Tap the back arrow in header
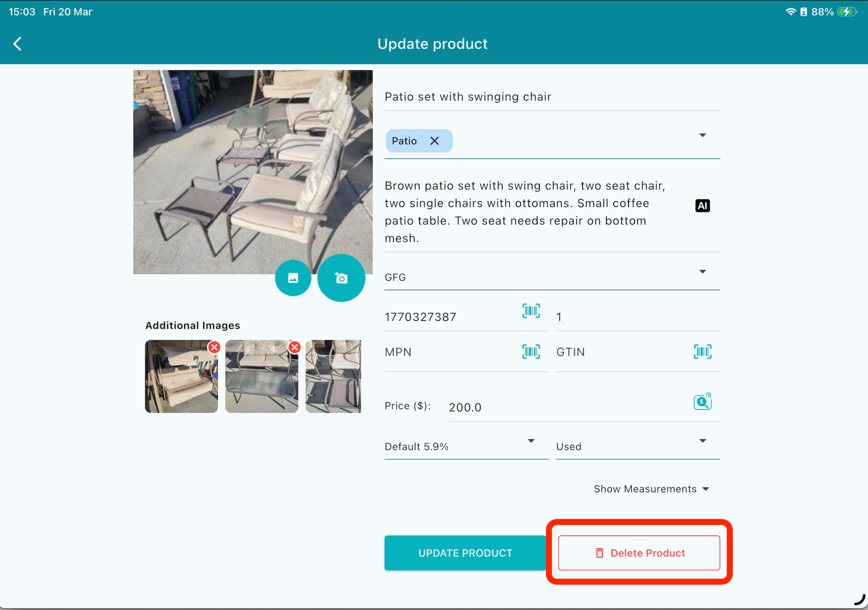868x610 pixels. [x=17, y=44]
